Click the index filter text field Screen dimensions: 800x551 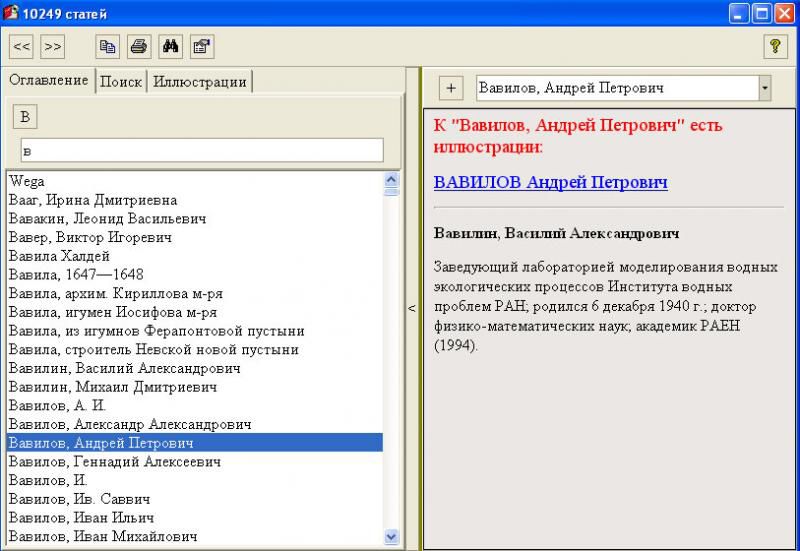click(202, 150)
